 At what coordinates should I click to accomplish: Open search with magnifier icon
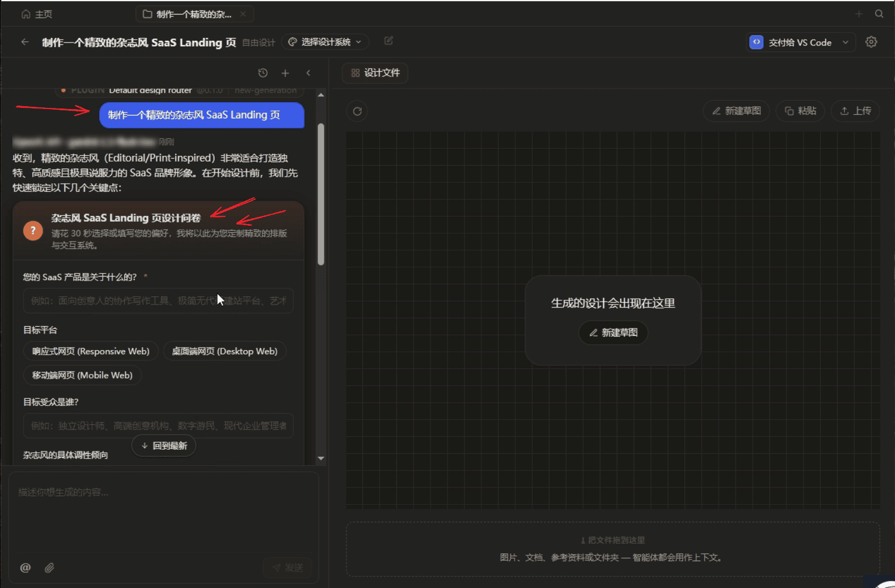(x=879, y=14)
